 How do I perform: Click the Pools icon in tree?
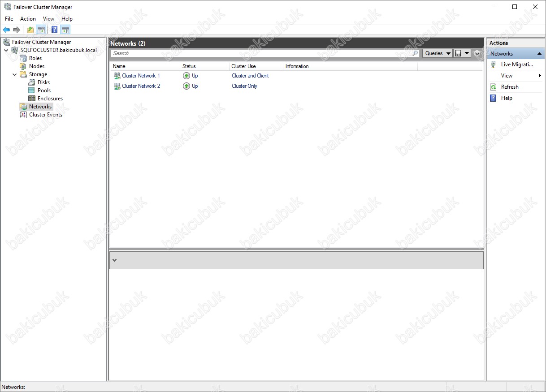coord(32,90)
